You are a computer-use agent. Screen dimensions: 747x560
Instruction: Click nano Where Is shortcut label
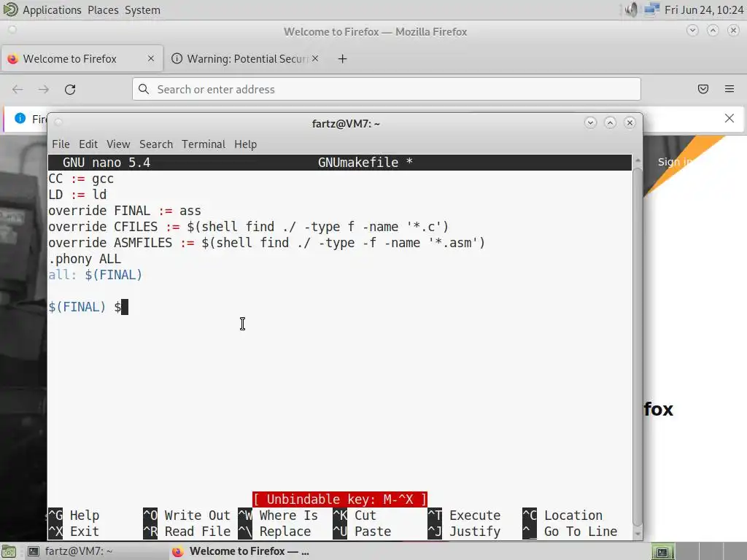point(288,516)
